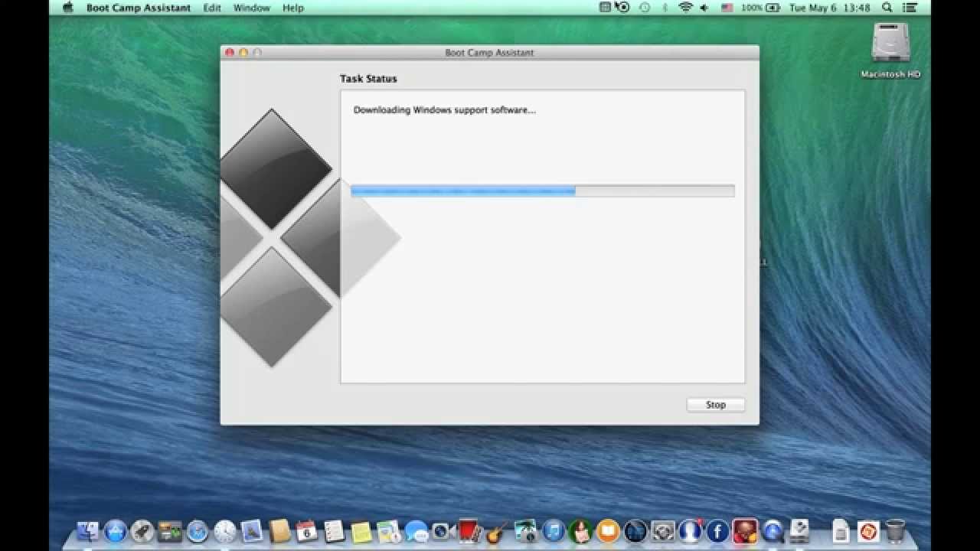Image resolution: width=980 pixels, height=551 pixels.
Task: Stop the Windows support software download
Action: click(715, 405)
